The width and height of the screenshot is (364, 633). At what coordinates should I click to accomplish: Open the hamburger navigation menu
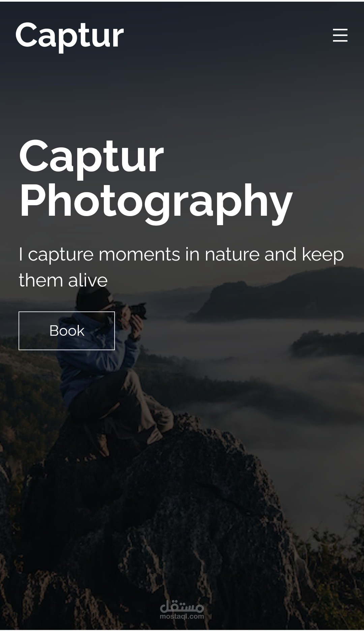[340, 35]
